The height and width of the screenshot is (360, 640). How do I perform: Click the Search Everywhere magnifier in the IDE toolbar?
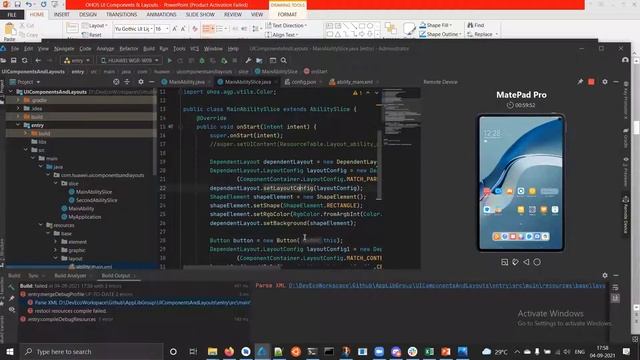[x=284, y=60]
